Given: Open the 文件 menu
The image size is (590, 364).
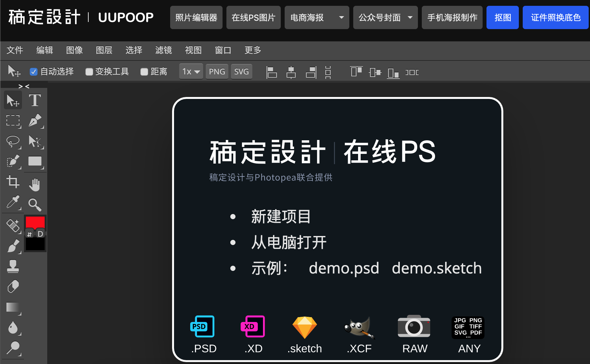Looking at the screenshot, I should tap(15, 50).
